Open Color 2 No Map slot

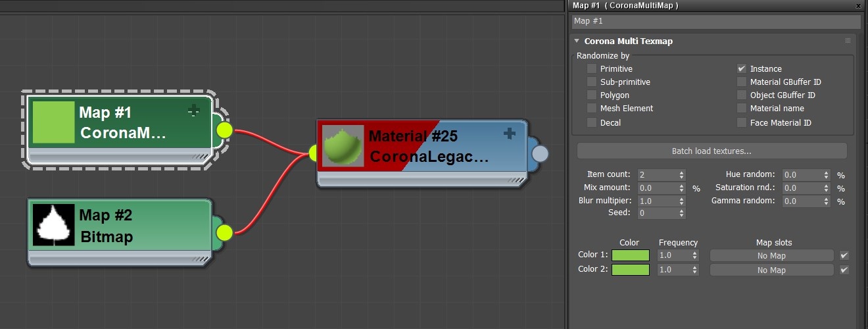click(771, 270)
